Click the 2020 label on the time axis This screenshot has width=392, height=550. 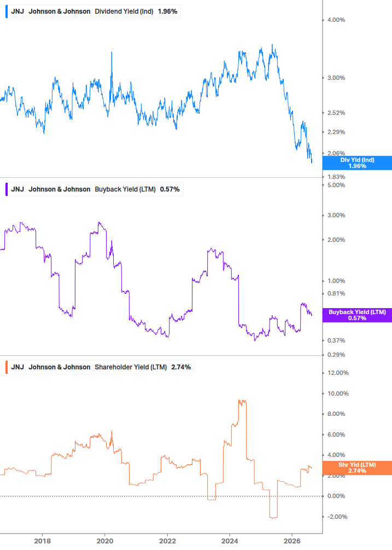tap(105, 541)
